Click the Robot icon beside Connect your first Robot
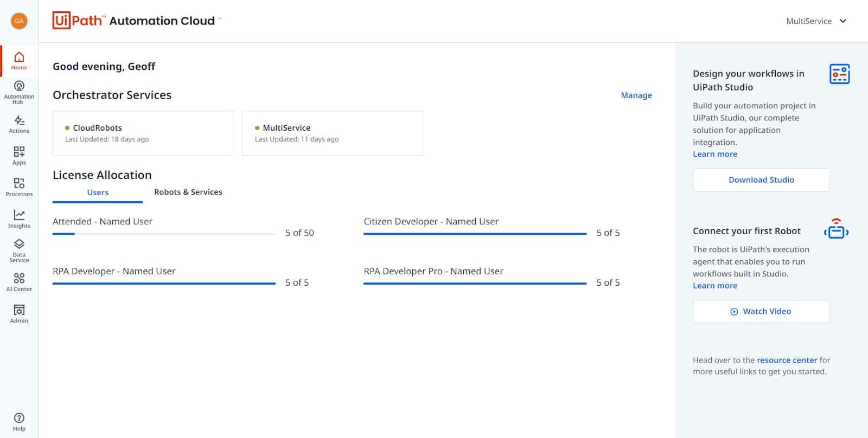This screenshot has width=868, height=438. tap(836, 229)
